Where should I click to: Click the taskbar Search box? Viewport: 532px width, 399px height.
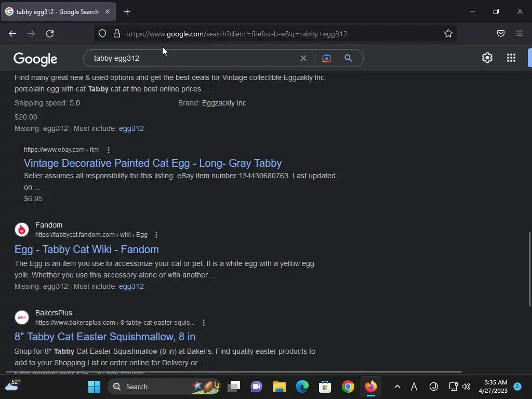[164, 387]
